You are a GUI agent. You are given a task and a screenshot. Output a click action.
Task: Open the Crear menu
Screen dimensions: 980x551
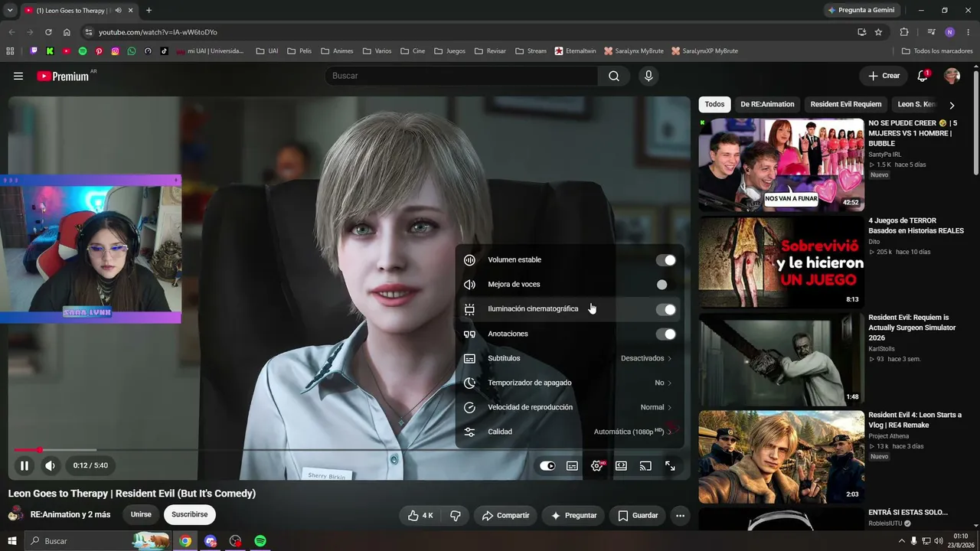point(884,76)
